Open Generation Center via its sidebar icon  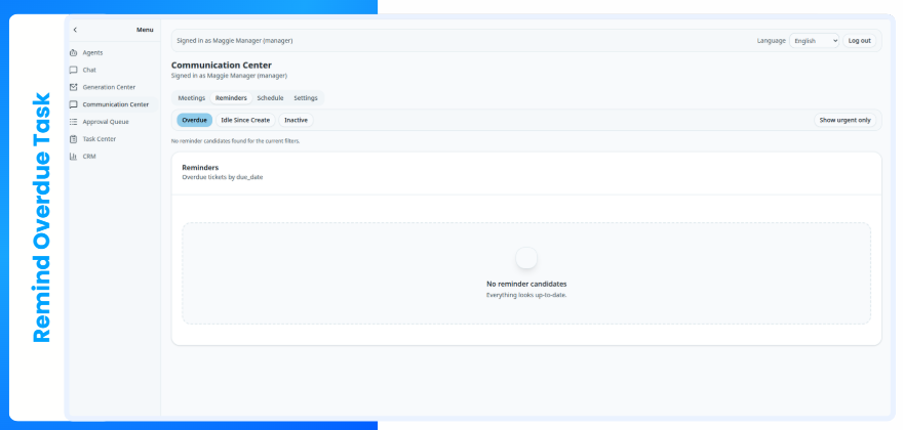73,87
